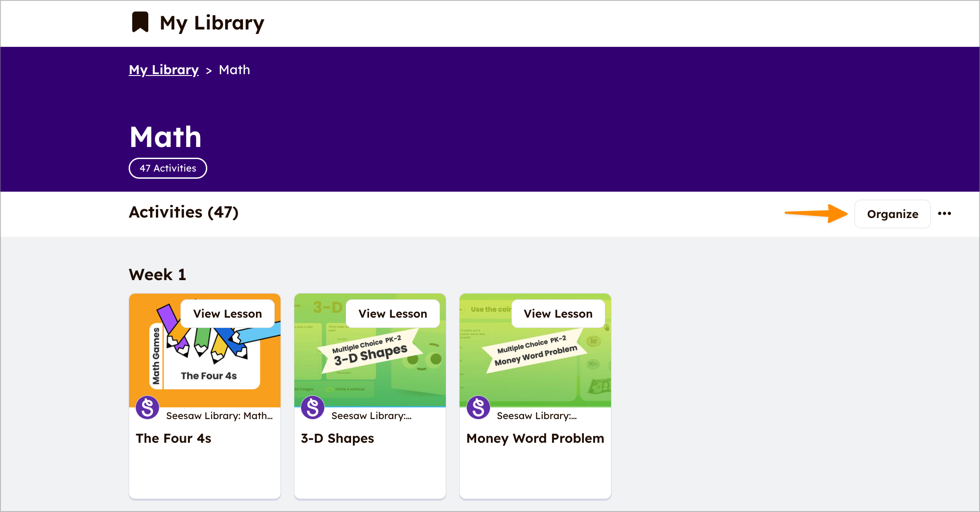
Task: Open View Lesson for 3-D Shapes
Action: click(393, 313)
